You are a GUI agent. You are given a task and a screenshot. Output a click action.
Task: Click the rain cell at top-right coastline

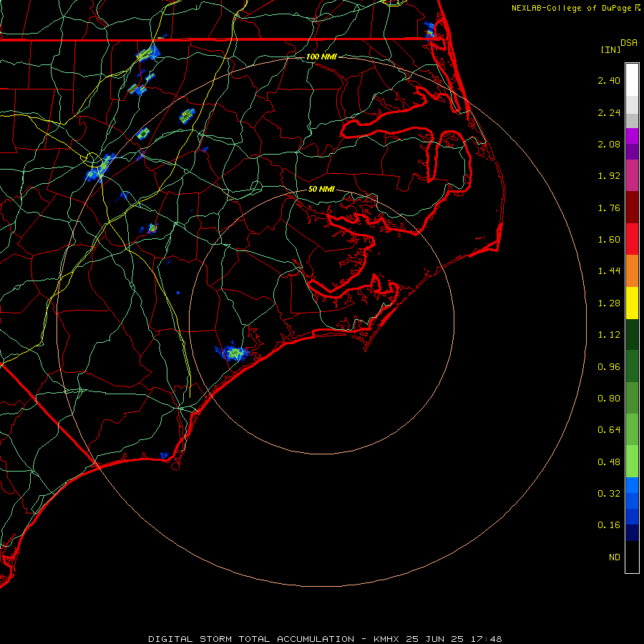(429, 30)
